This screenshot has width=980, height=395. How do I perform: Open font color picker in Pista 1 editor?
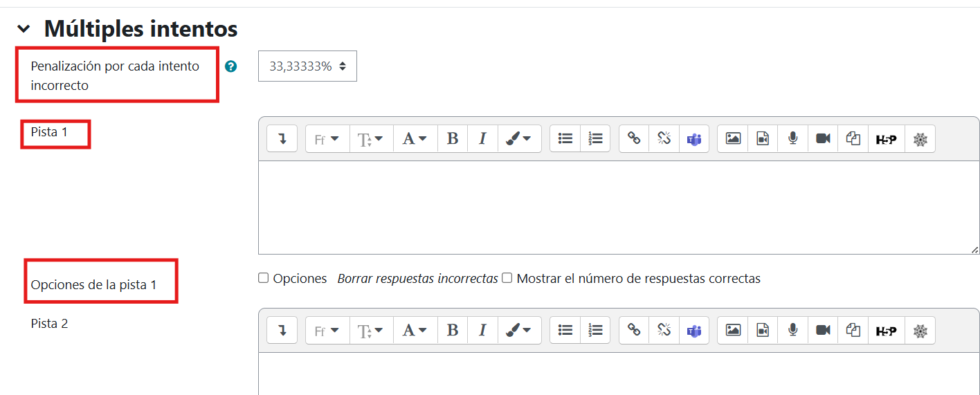click(x=415, y=139)
